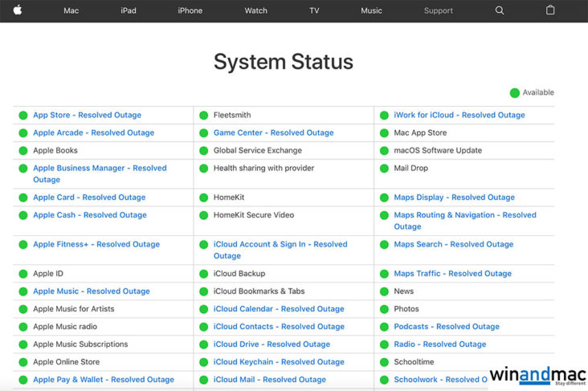The height and width of the screenshot is (391, 588).
Task: Open Podcasts - Resolved Outage link
Action: [446, 327]
